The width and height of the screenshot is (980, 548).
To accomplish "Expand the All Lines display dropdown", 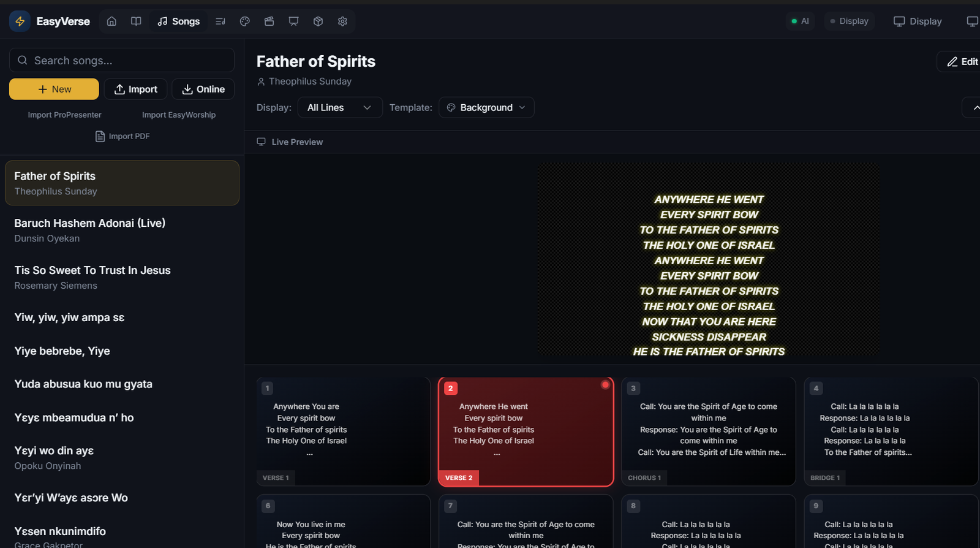I will coord(339,108).
